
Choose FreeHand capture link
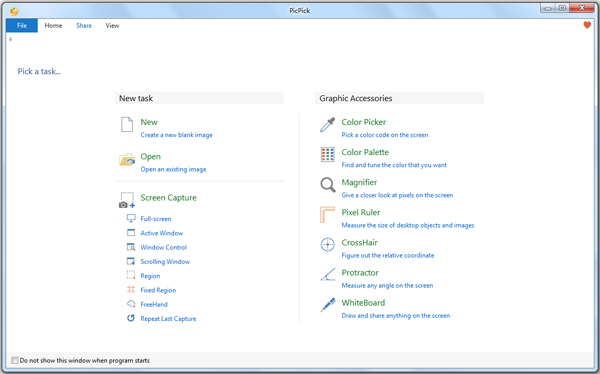pyautogui.click(x=154, y=304)
